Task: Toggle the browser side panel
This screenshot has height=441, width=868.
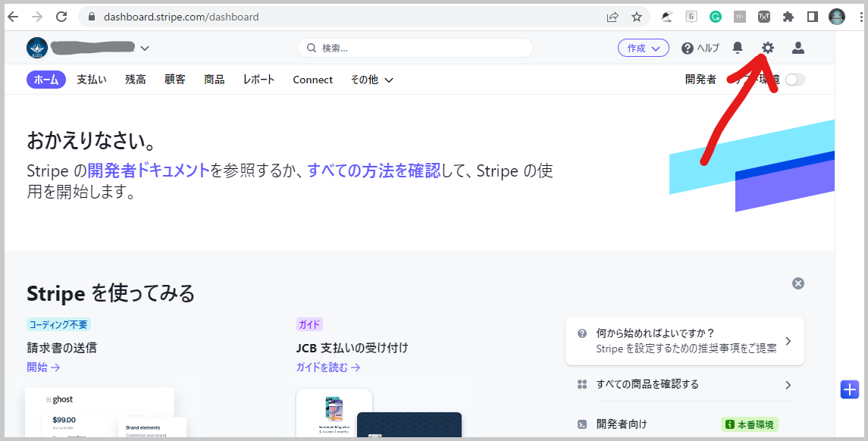Action: click(812, 17)
